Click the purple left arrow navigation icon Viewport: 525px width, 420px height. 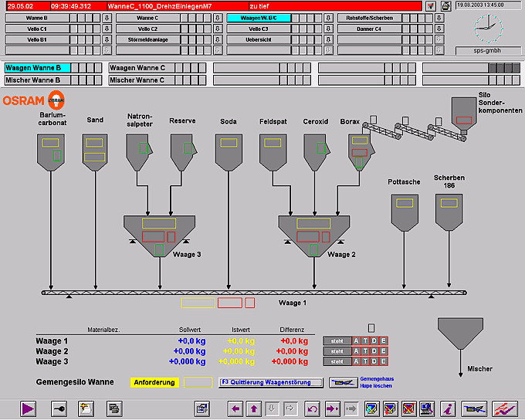[x=235, y=408]
